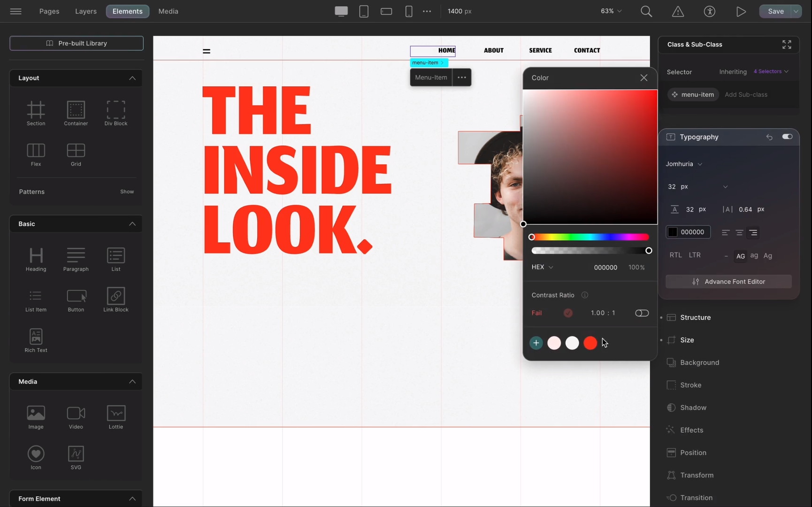Pick the red saved color swatch
This screenshot has width=812, height=507.
[590, 343]
